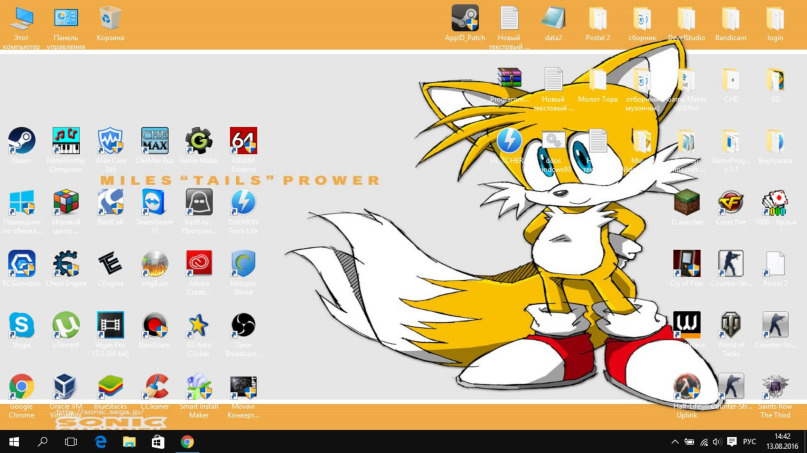Select the World of Tanks icon
Image resolution: width=807 pixels, height=453 pixels.
pos(730,325)
